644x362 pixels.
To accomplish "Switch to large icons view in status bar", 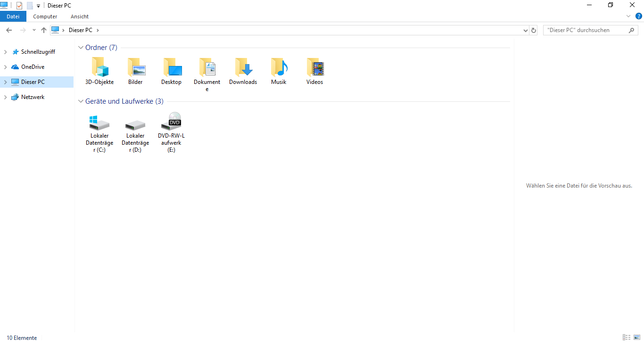I will [637, 337].
